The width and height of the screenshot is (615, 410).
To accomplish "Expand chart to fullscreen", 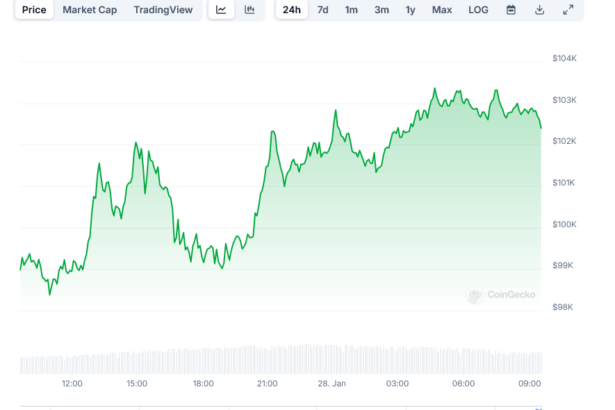I will click(x=568, y=10).
